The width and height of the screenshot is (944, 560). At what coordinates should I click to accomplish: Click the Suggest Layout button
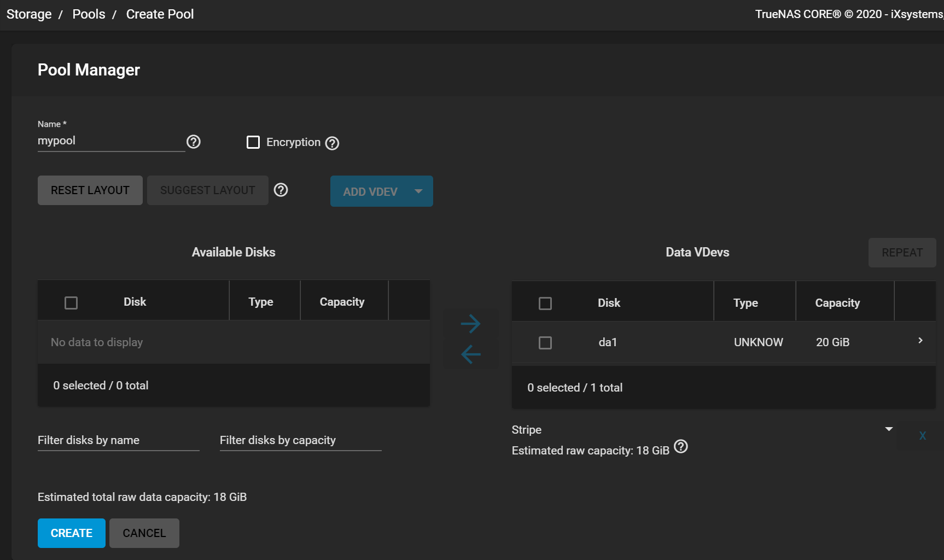click(x=208, y=190)
